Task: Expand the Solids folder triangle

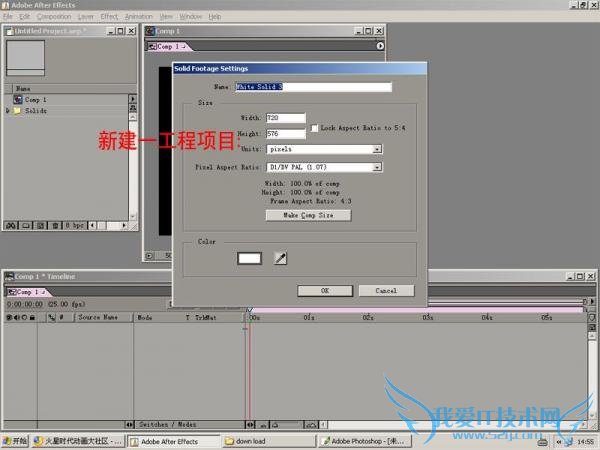Action: point(8,111)
